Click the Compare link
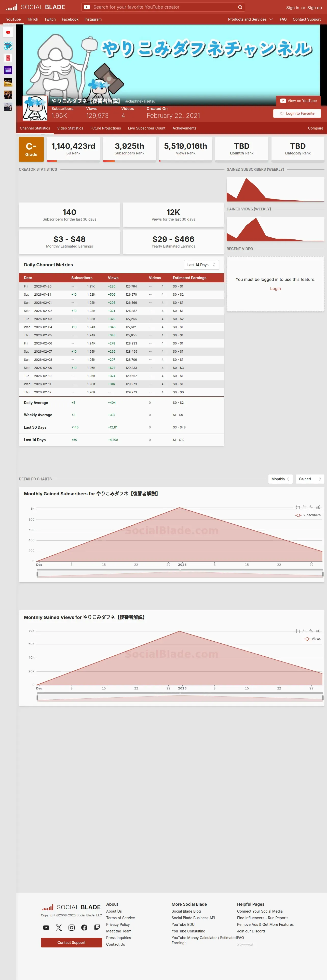The height and width of the screenshot is (980, 327). click(x=316, y=128)
